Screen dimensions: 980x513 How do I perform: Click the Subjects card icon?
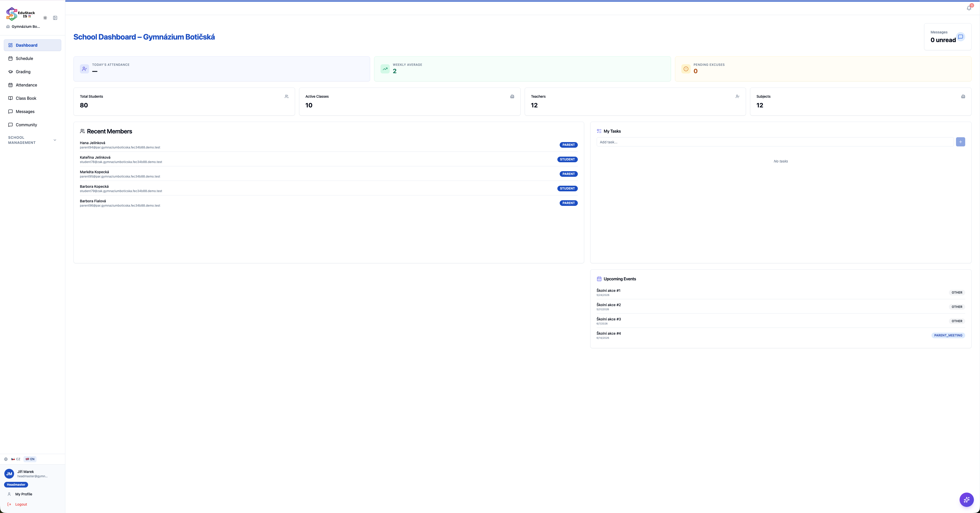(963, 97)
